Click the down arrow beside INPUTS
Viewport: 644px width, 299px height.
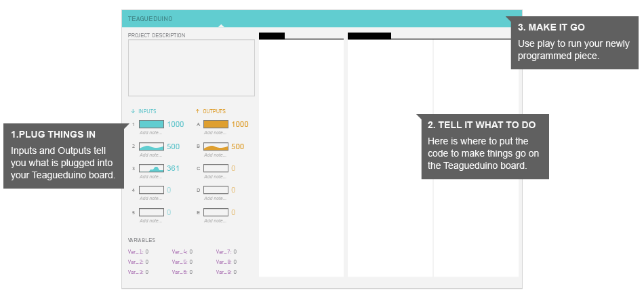[133, 111]
